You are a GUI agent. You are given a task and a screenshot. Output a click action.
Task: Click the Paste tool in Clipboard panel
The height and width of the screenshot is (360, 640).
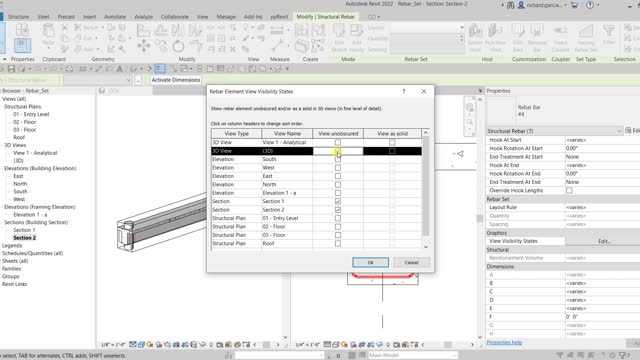click(x=48, y=35)
